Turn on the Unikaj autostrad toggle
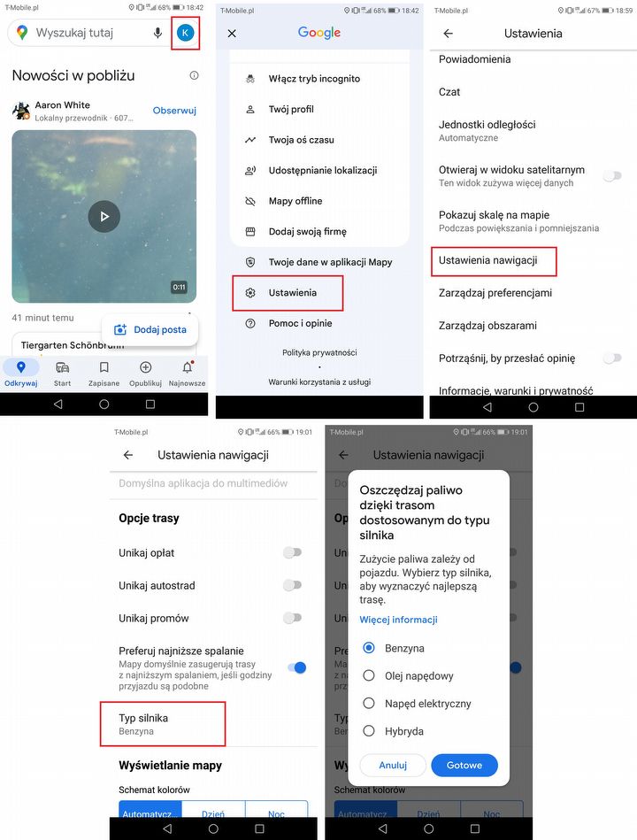The width and height of the screenshot is (637, 840). (x=293, y=585)
